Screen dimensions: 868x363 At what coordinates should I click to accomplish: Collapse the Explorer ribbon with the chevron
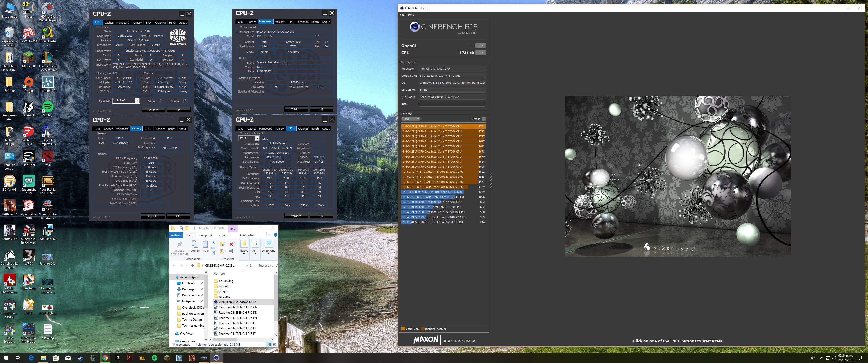point(270,235)
